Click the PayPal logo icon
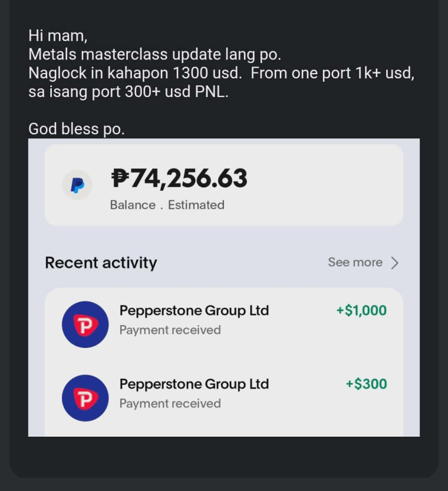 coord(77,185)
